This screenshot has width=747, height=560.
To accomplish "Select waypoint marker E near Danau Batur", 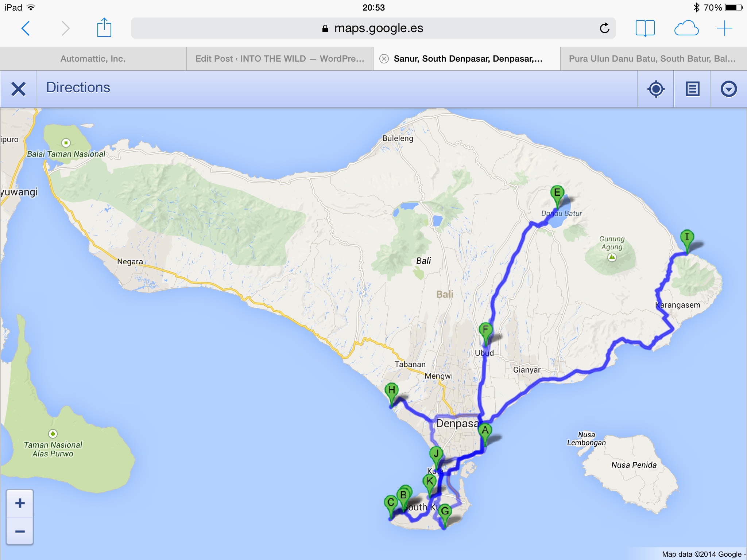I will coord(557,196).
